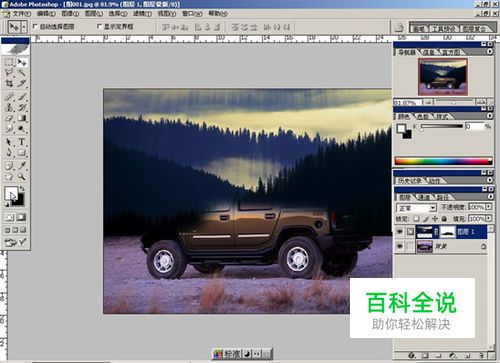
Task: Select the Eyedropper tool
Action: (22, 166)
